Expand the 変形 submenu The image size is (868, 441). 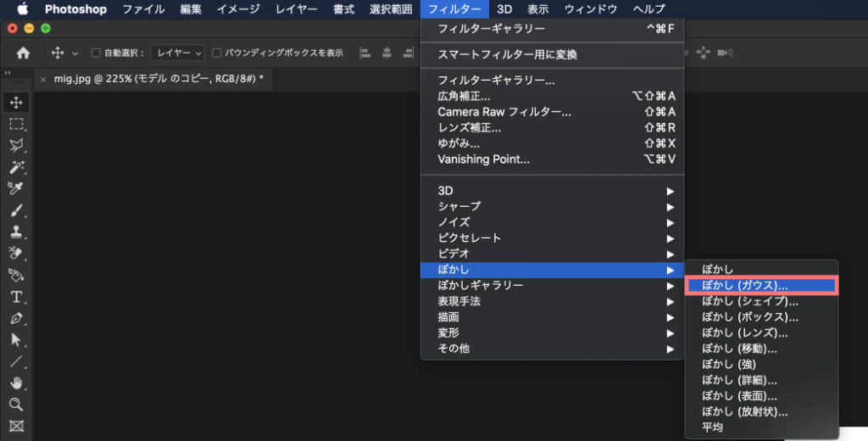click(553, 333)
